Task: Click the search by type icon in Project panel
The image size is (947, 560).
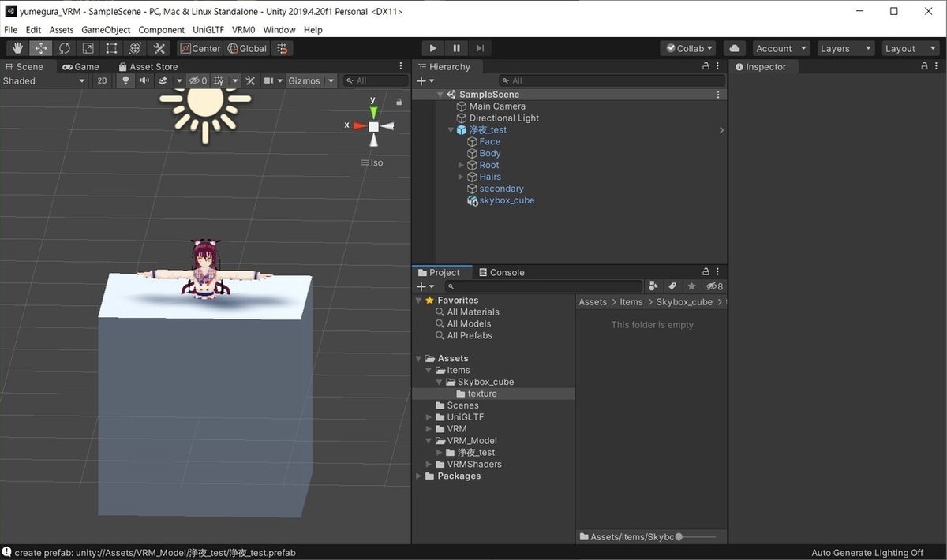Action: [x=654, y=286]
